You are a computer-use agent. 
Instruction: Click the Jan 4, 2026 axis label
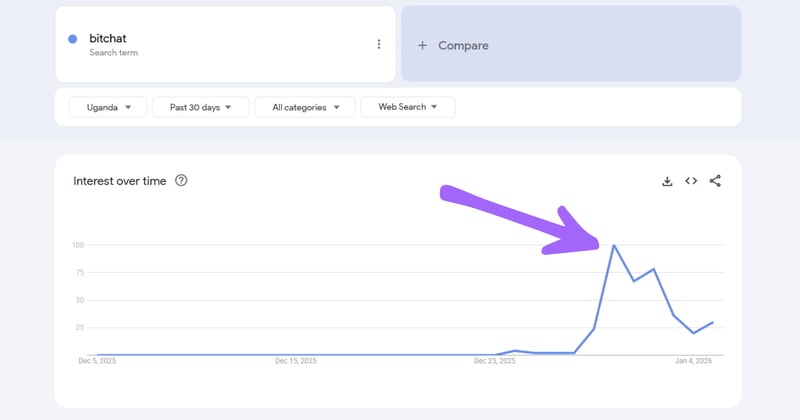693,361
